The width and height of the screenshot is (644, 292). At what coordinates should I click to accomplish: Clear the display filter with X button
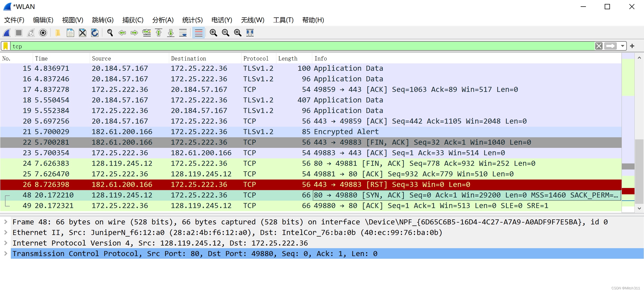pyautogui.click(x=599, y=46)
